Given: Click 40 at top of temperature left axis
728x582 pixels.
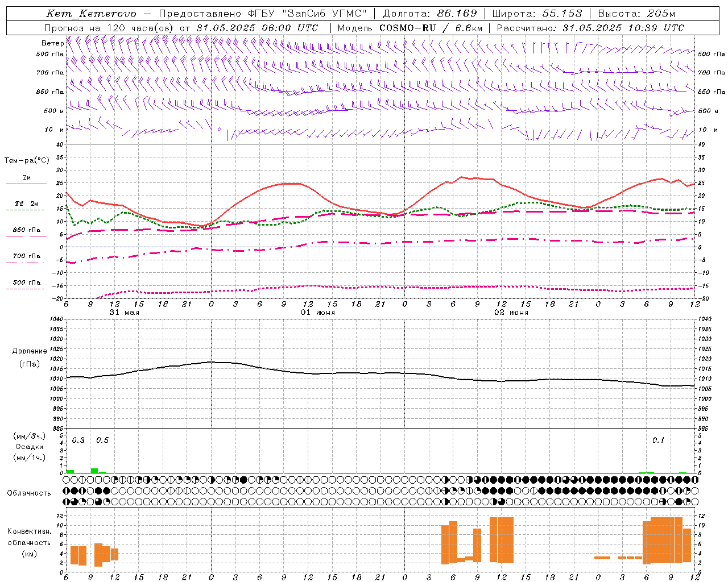Looking at the screenshot, I should pos(60,144).
